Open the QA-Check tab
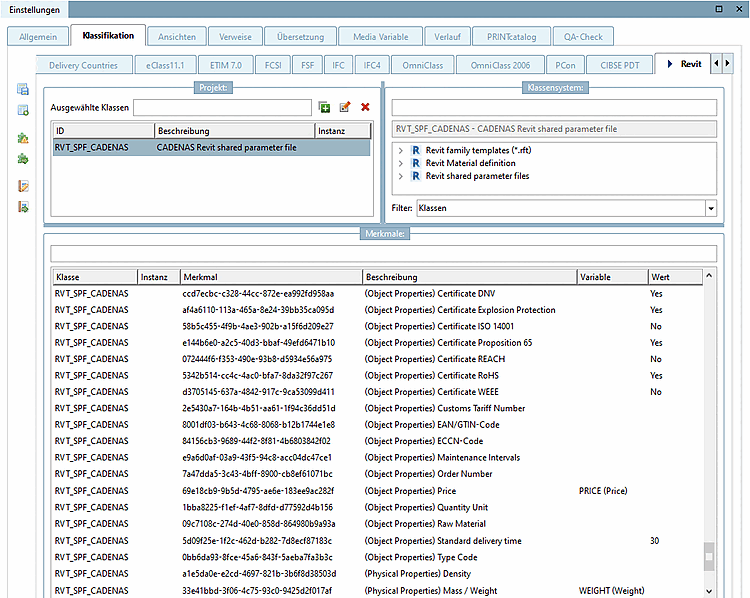This screenshot has width=750, height=598. point(583,37)
